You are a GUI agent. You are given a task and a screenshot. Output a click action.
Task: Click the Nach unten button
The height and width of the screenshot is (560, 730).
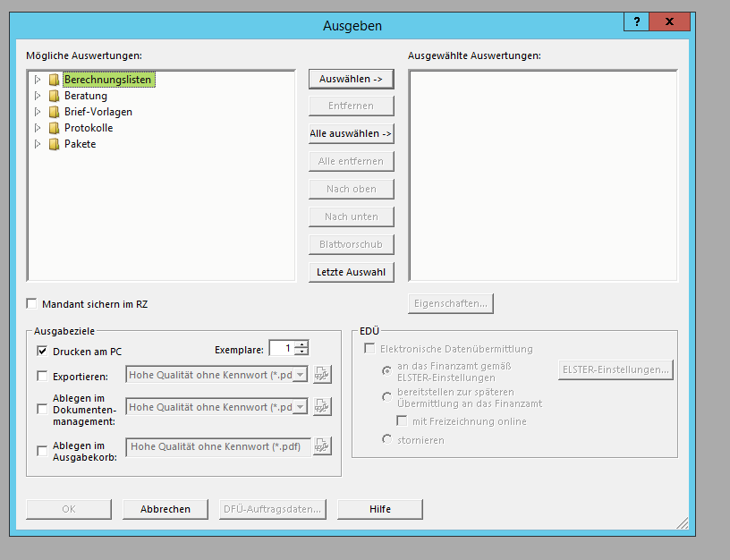click(351, 216)
